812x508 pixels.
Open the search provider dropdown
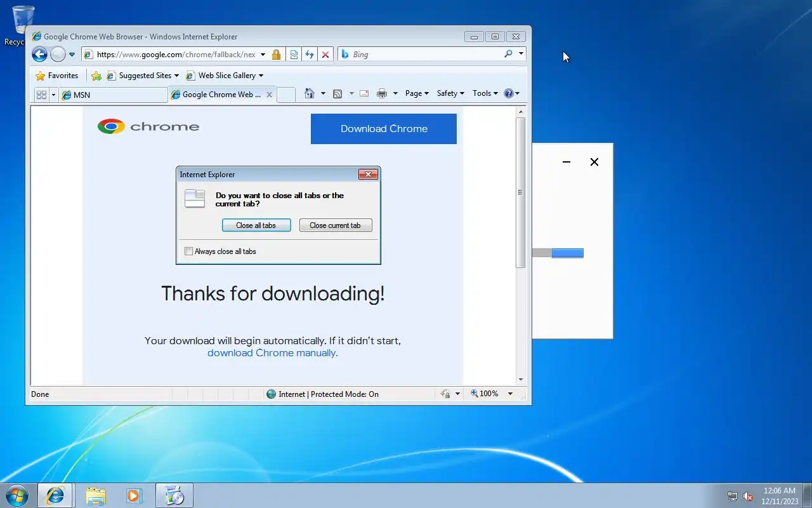[521, 55]
